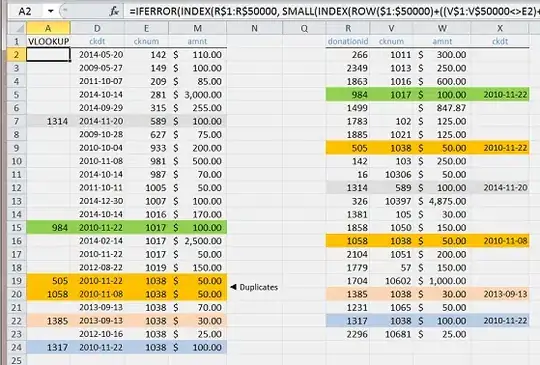The height and width of the screenshot is (365, 540).
Task: Click the active empty cell A2
Action: click(49, 55)
